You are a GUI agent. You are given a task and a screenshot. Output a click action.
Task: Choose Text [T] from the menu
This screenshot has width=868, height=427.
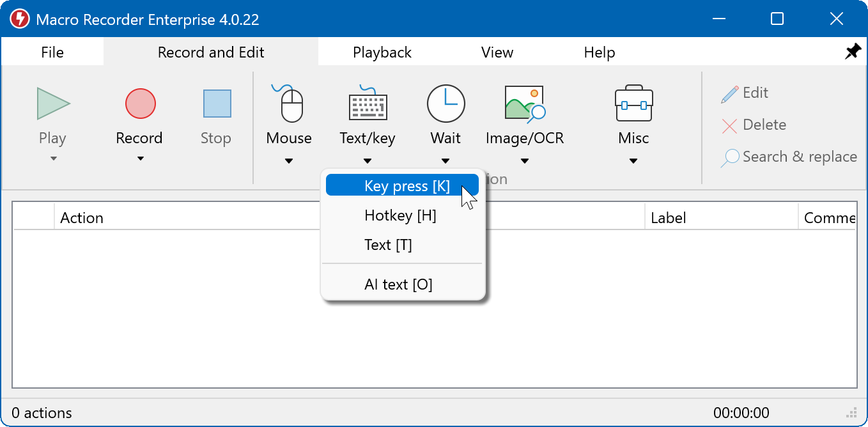point(402,245)
